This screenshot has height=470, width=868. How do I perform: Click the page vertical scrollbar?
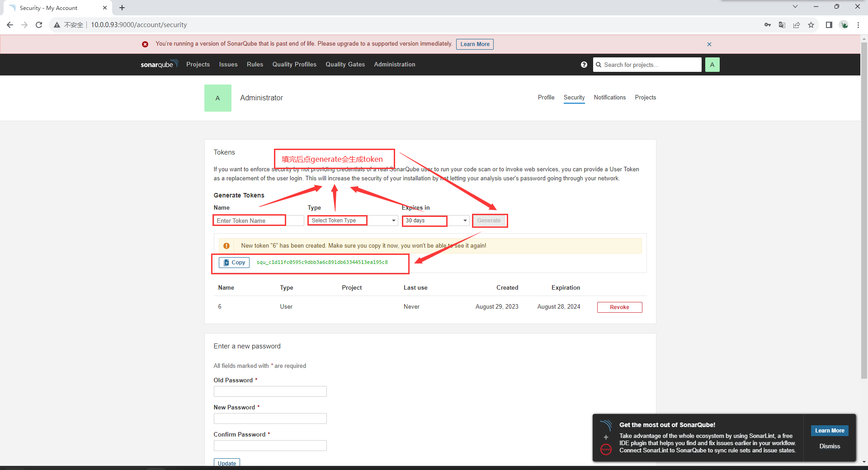point(864,210)
